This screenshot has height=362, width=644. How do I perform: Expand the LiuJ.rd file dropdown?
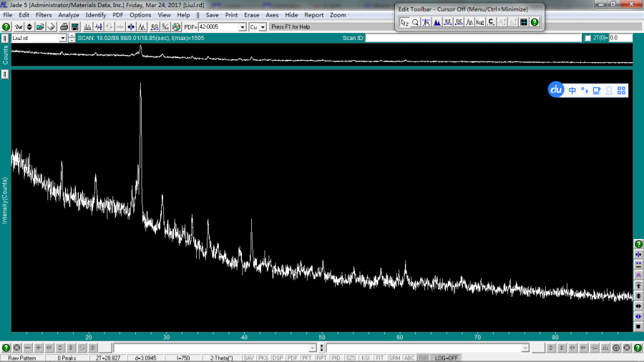point(63,38)
